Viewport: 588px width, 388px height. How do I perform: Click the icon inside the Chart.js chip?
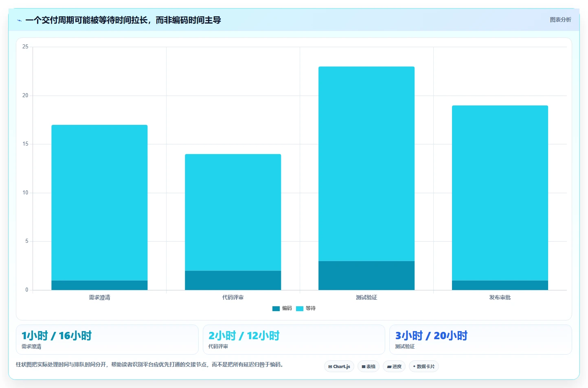click(x=330, y=367)
